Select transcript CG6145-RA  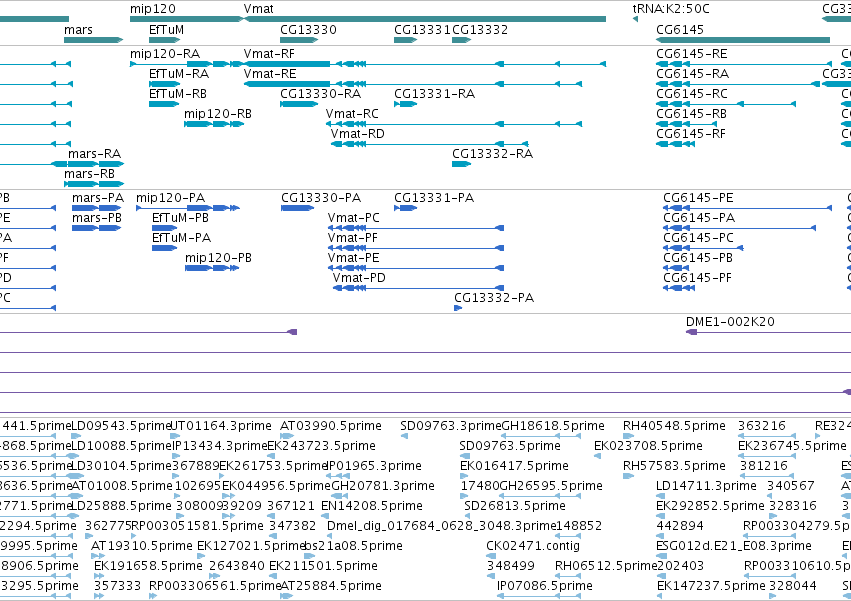692,74
